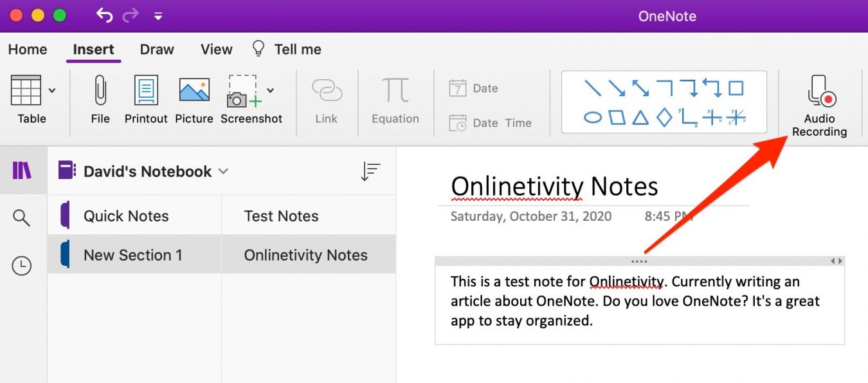The height and width of the screenshot is (383, 868).
Task: Insert the current Date
Action: pos(473,88)
